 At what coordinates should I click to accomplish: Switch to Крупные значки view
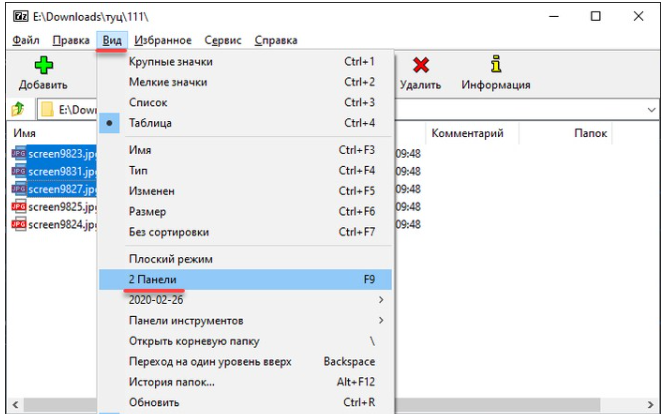coord(170,61)
